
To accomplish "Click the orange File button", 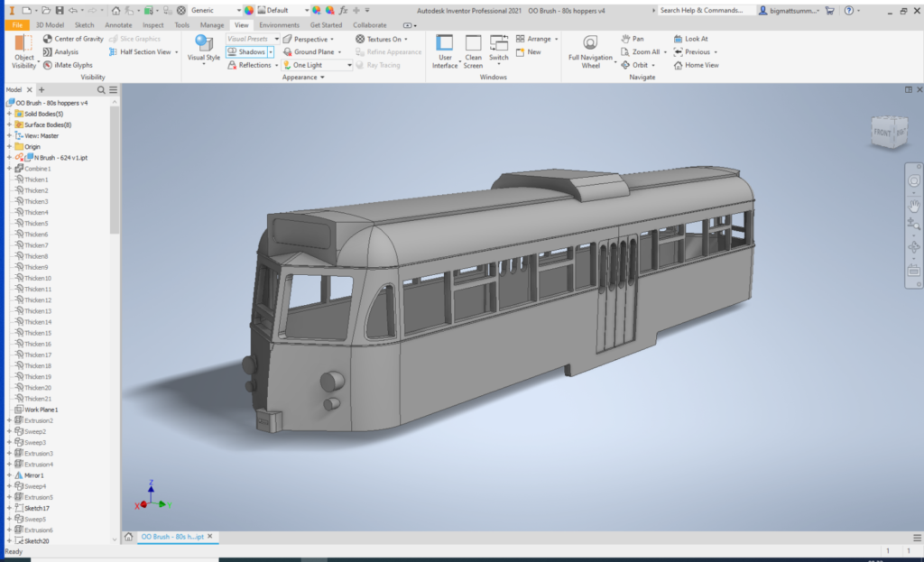I will point(16,25).
